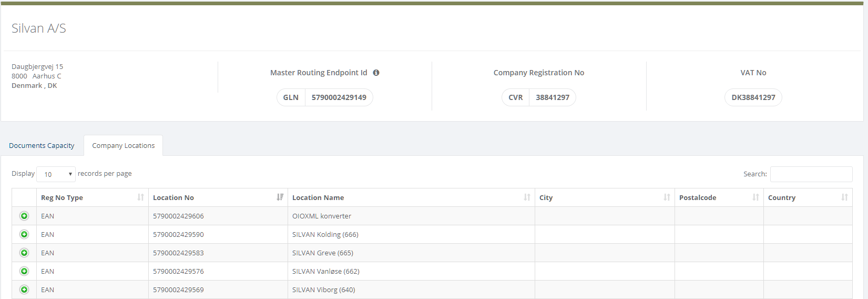Focus the Search input field
The image size is (868, 299).
(811, 174)
